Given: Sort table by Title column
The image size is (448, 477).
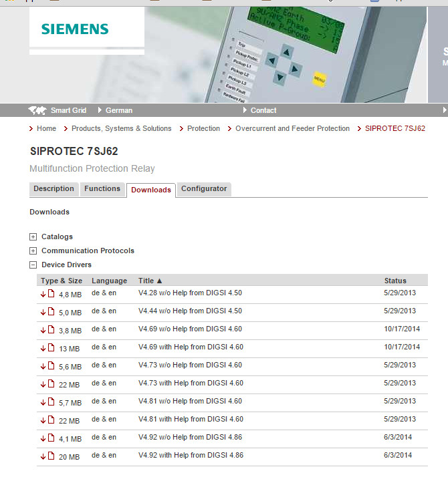Looking at the screenshot, I should 150,281.
